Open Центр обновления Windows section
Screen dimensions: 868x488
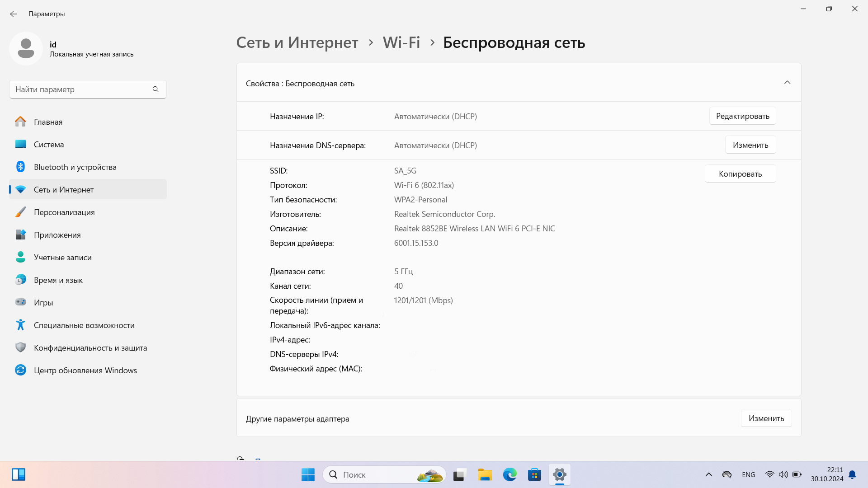click(x=85, y=371)
